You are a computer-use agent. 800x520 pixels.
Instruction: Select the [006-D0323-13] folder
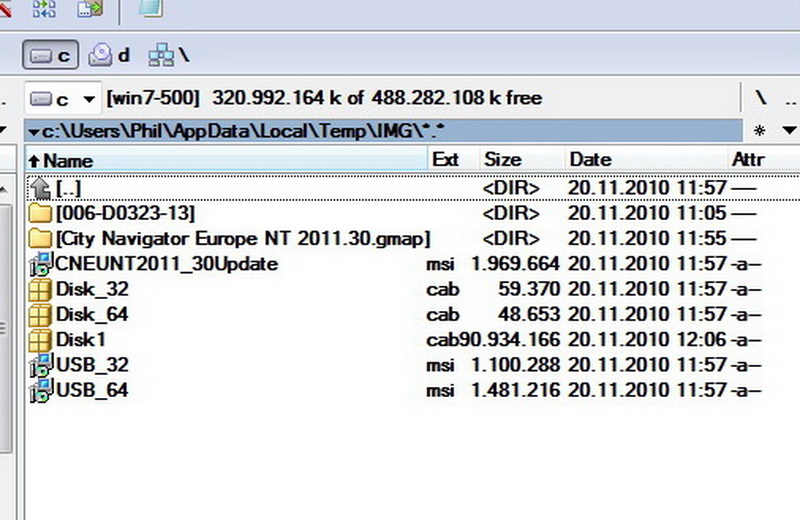tap(124, 213)
